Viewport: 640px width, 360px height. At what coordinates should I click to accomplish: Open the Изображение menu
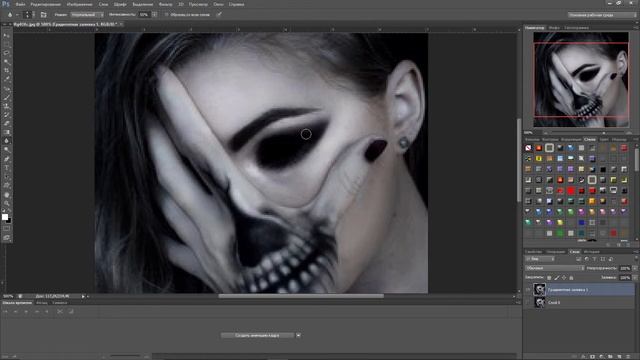[79, 4]
